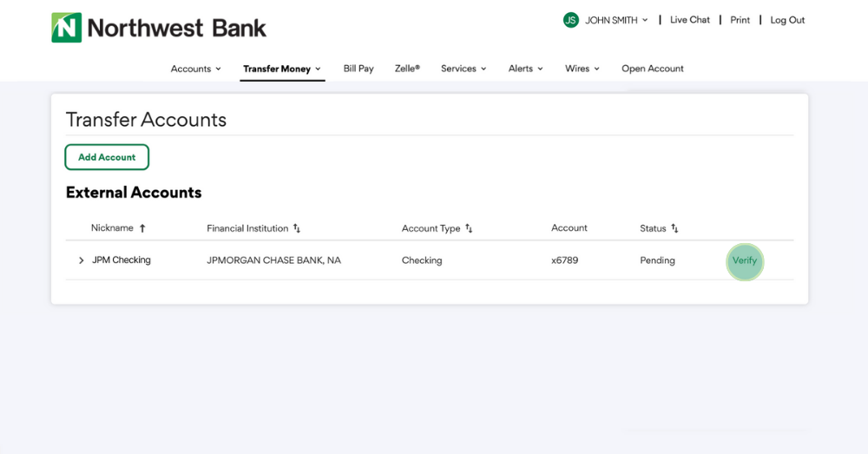
Task: Verify the JPM Checking account
Action: pyautogui.click(x=745, y=260)
